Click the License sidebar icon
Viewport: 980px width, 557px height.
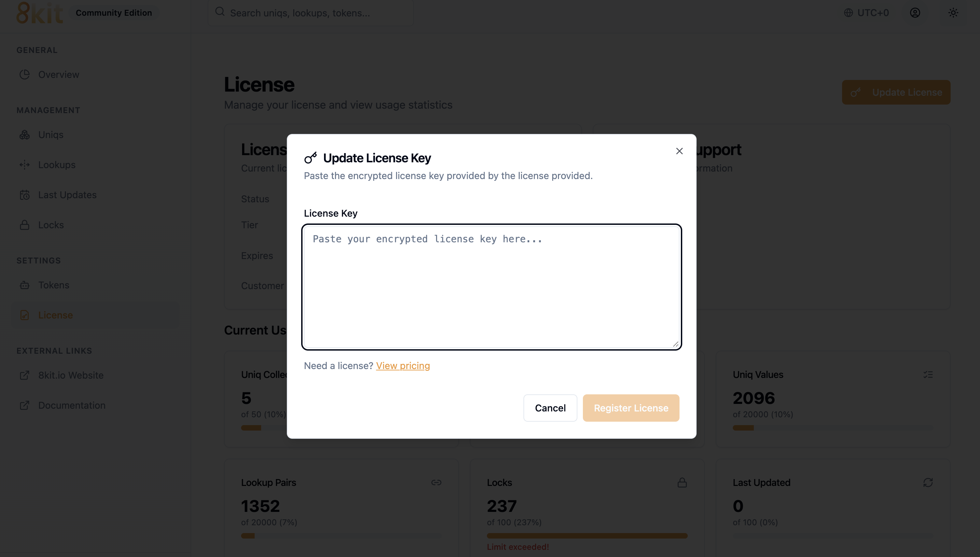point(25,315)
